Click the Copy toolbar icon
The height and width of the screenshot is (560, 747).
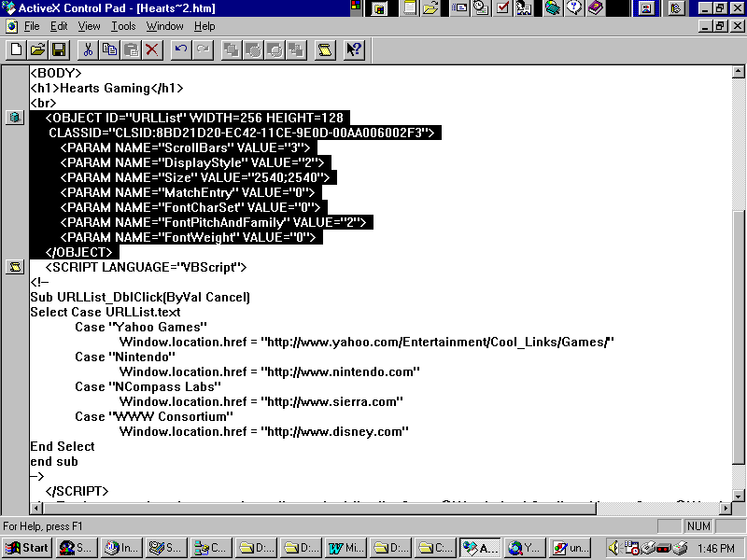(109, 49)
